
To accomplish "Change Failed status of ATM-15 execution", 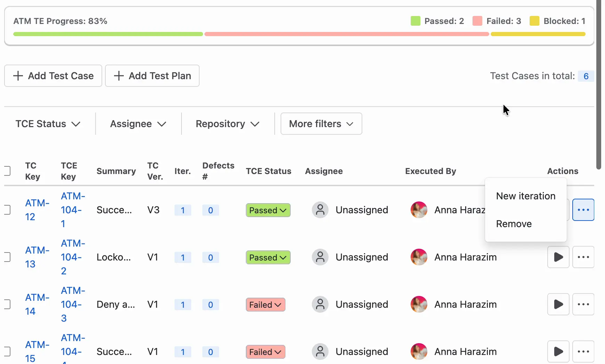I will click(x=266, y=352).
